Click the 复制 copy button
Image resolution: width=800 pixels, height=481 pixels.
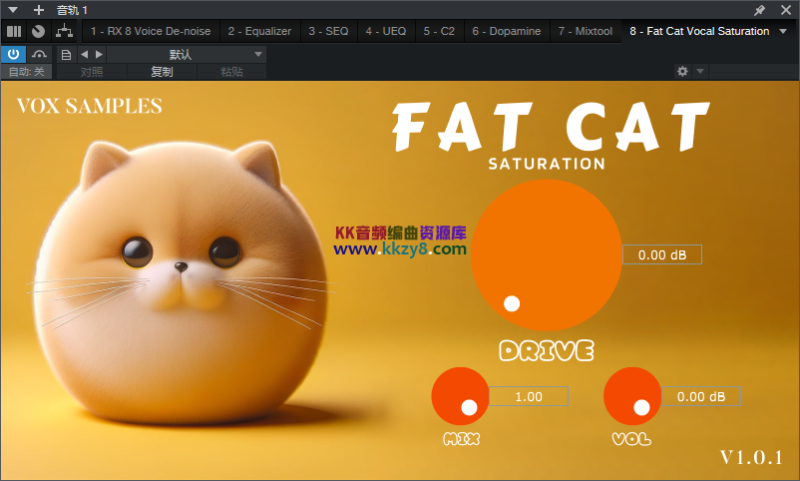(x=162, y=72)
